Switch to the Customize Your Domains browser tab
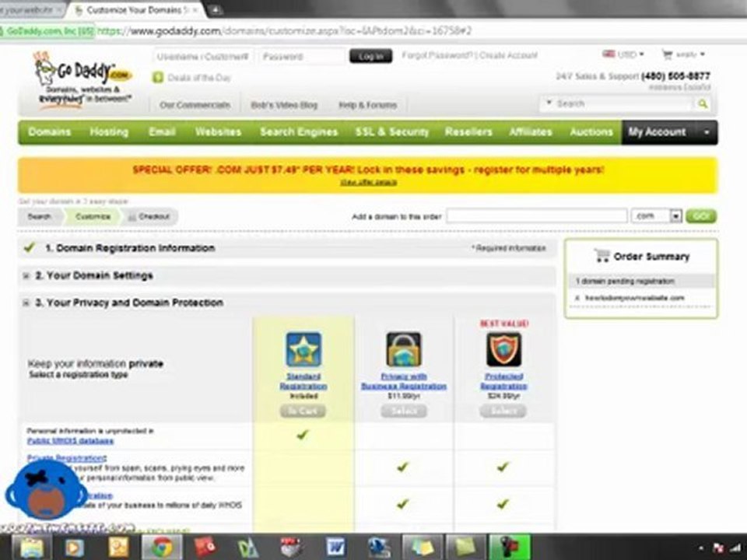 pos(135,10)
